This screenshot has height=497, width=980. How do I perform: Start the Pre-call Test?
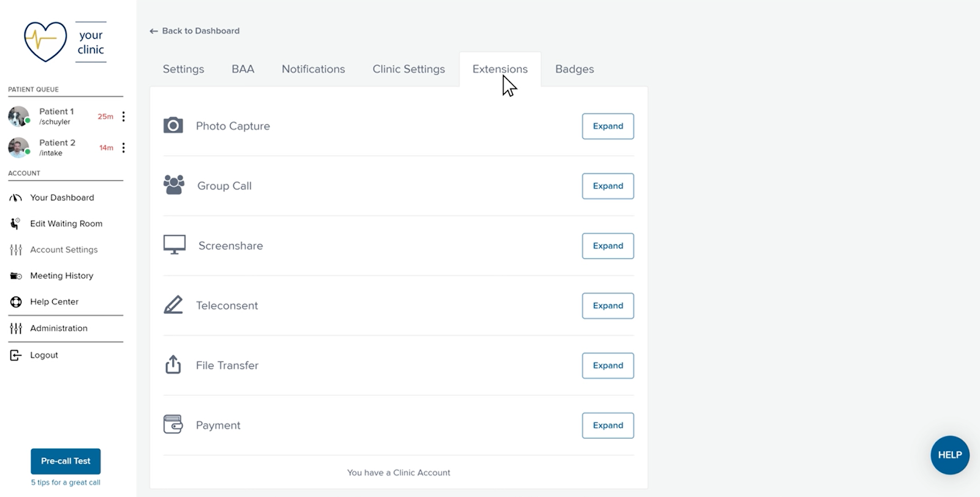[66, 461]
